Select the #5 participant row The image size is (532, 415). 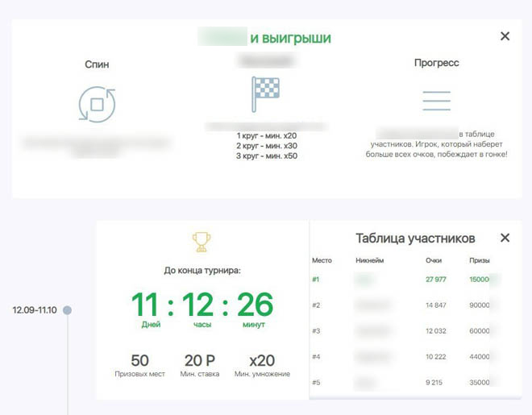click(403, 380)
